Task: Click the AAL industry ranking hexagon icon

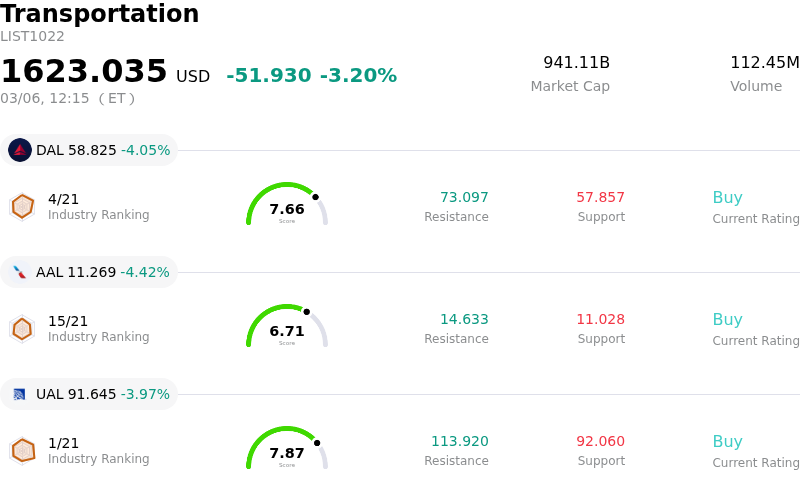Action: [22, 328]
